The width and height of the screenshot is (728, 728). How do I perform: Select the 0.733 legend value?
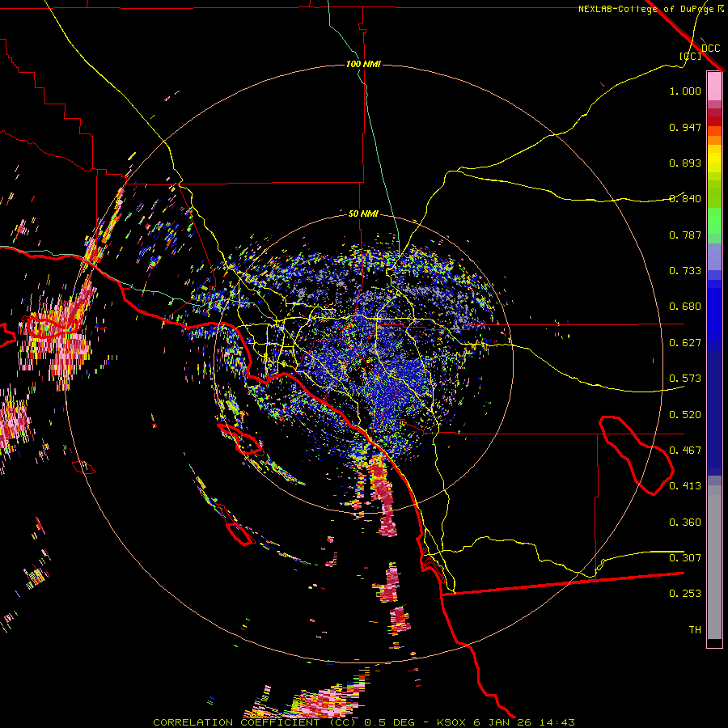[685, 271]
